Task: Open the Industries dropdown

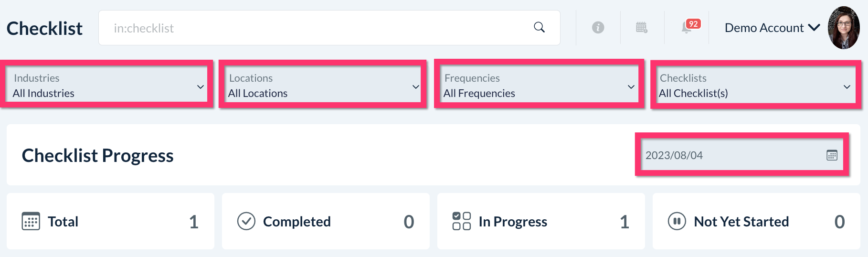Action: click(x=107, y=86)
